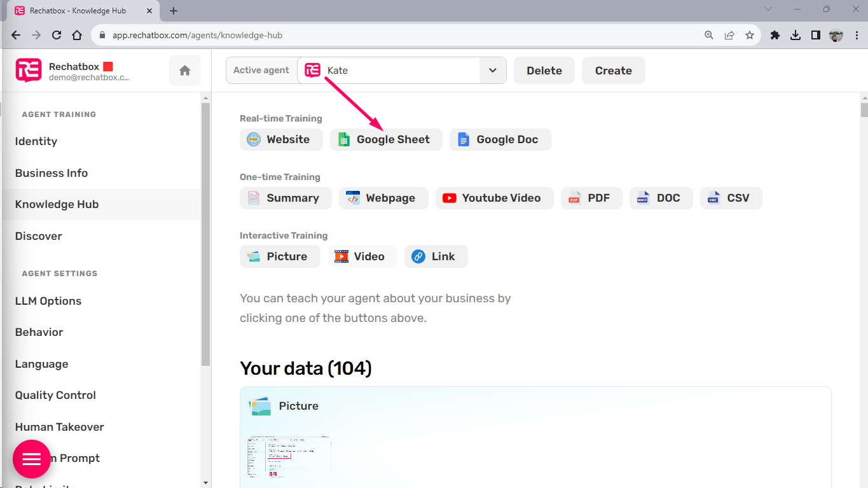The height and width of the screenshot is (488, 868).
Task: Click the Rechatbox logo in sidebar
Action: click(29, 71)
